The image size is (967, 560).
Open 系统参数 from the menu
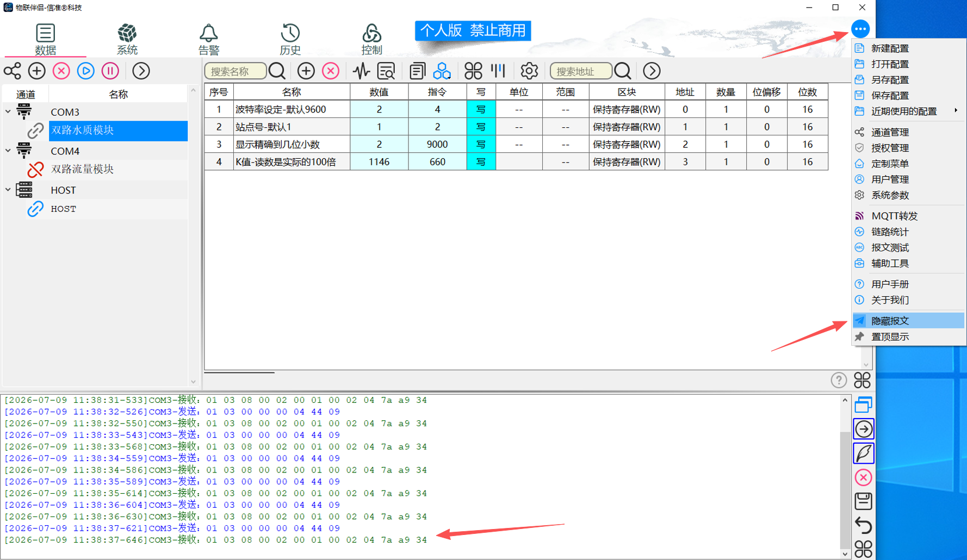point(908,195)
